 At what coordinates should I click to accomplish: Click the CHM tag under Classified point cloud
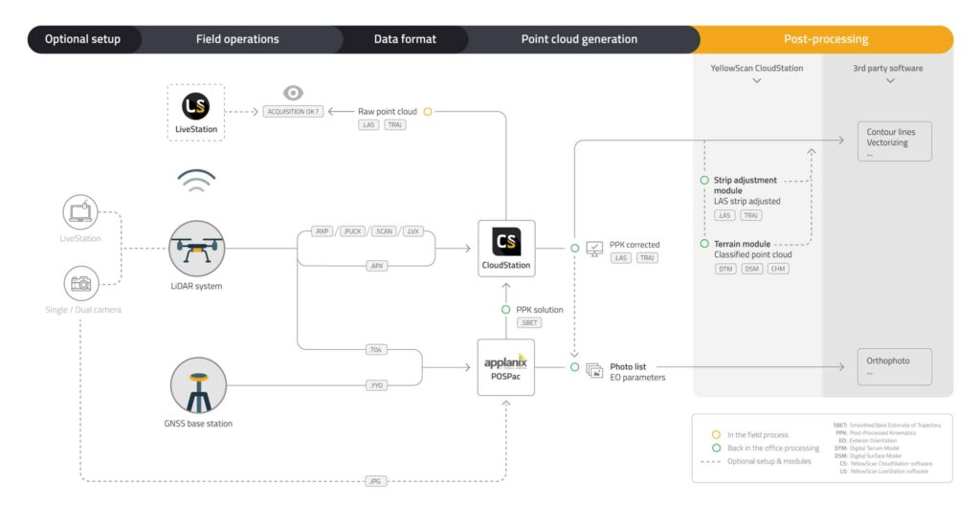point(778,270)
